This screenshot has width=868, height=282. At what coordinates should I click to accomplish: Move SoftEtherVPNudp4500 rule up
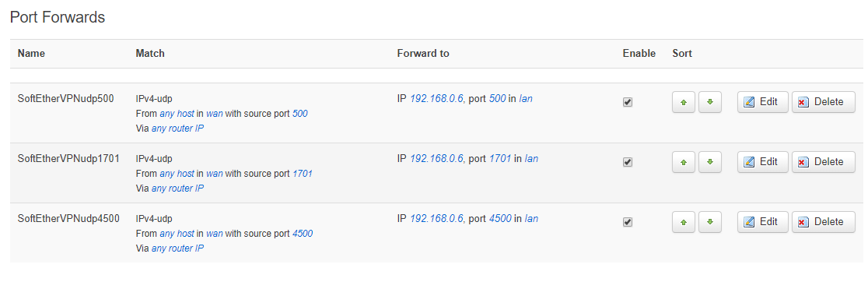click(684, 221)
